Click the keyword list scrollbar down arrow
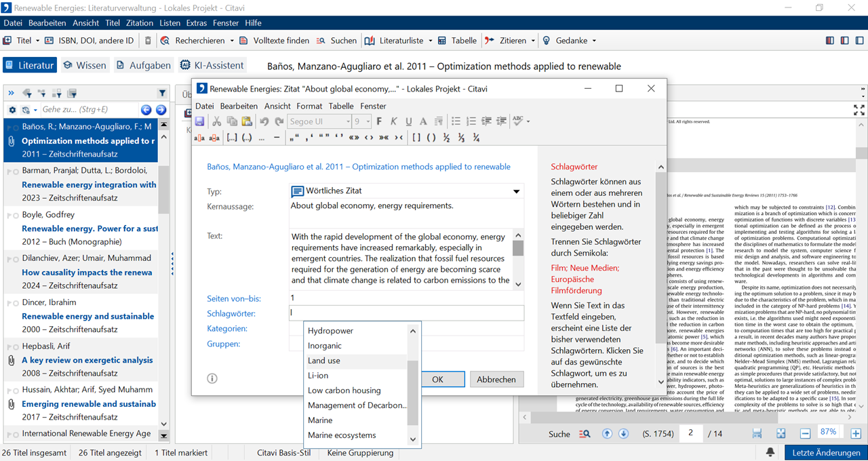 coord(412,439)
